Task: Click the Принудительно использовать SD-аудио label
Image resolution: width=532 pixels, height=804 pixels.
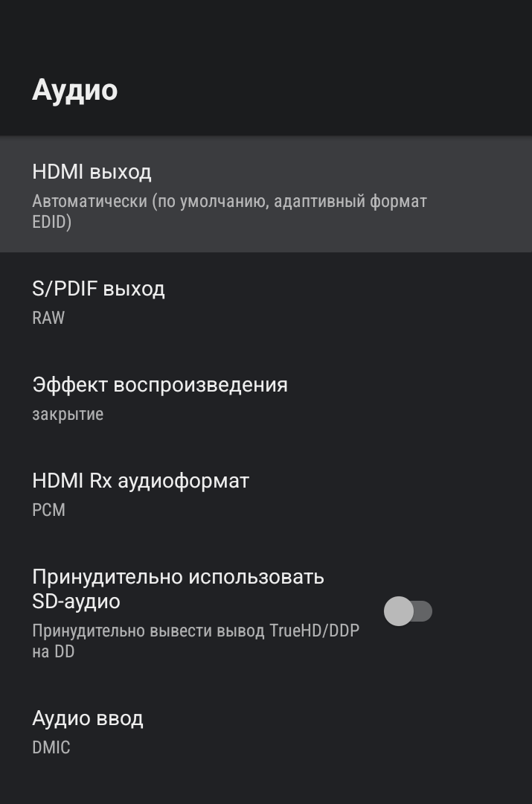Action: tap(178, 588)
